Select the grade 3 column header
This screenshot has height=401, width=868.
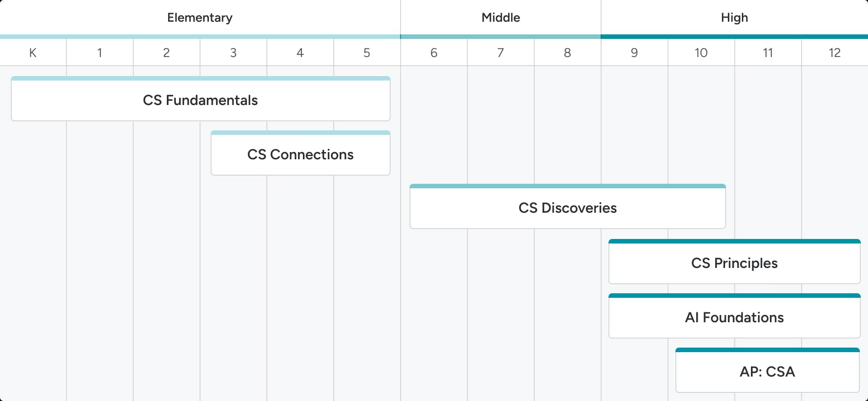click(x=233, y=53)
